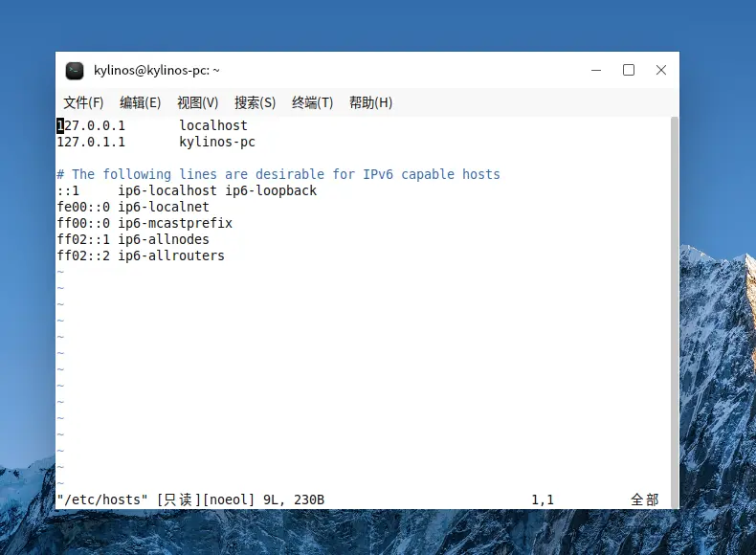Open the 视图(V) menu
Screen dimensions: 756x555
pos(198,102)
